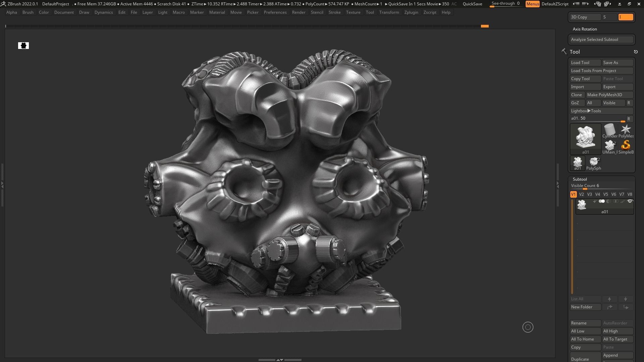Click the top-left document thumbnail icon
This screenshot has height=362, width=644.
23,46
